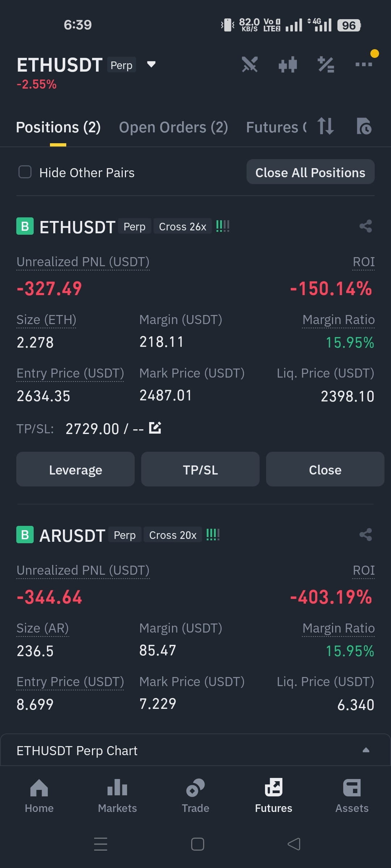
Task: Expand the ETHUSDT symbol dropdown arrow
Action: (x=151, y=64)
